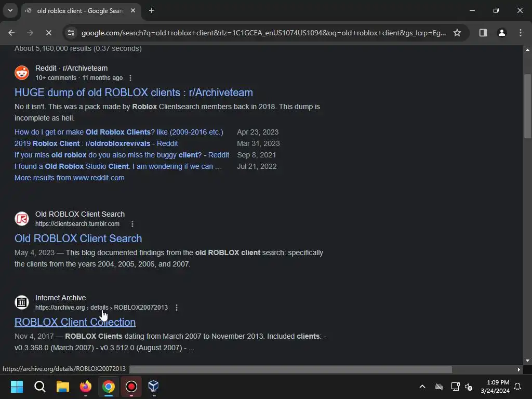
Task: Open the ROBLOX Client Collection link
Action: (75, 322)
